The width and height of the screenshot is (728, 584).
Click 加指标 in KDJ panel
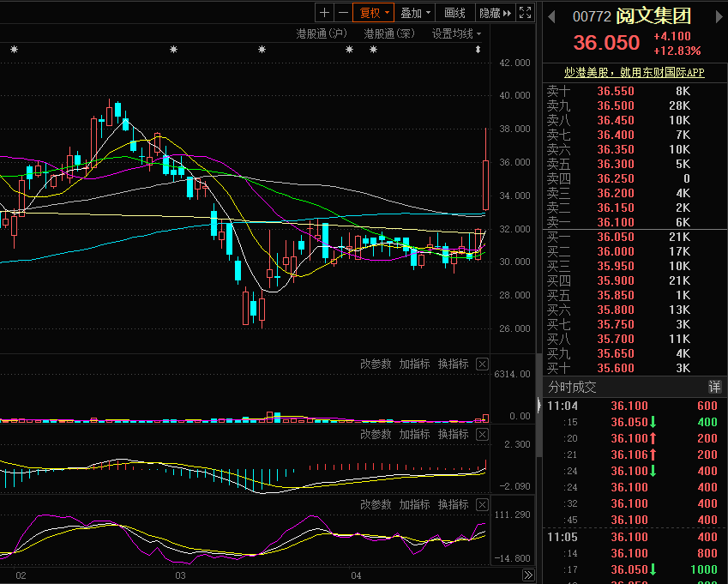(415, 504)
